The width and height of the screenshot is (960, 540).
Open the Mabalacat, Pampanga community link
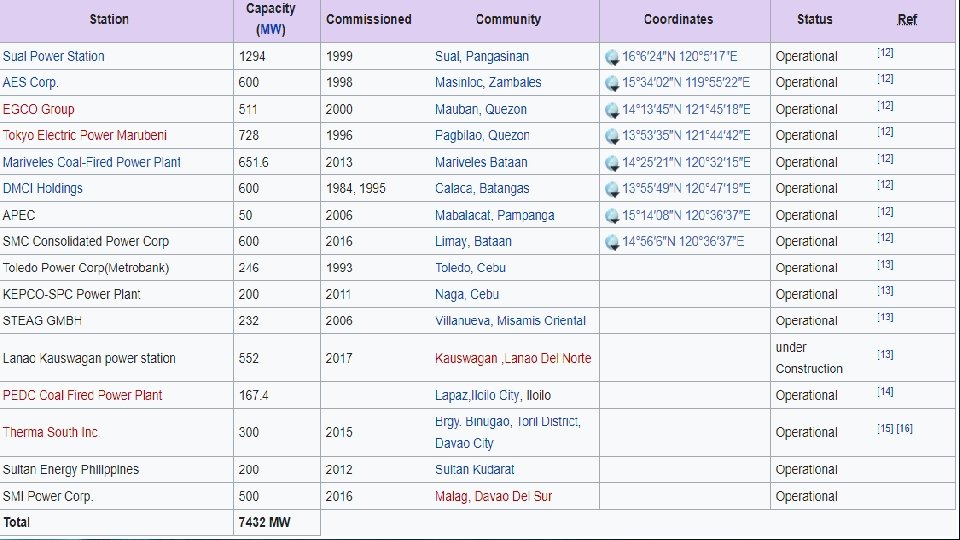click(495, 216)
